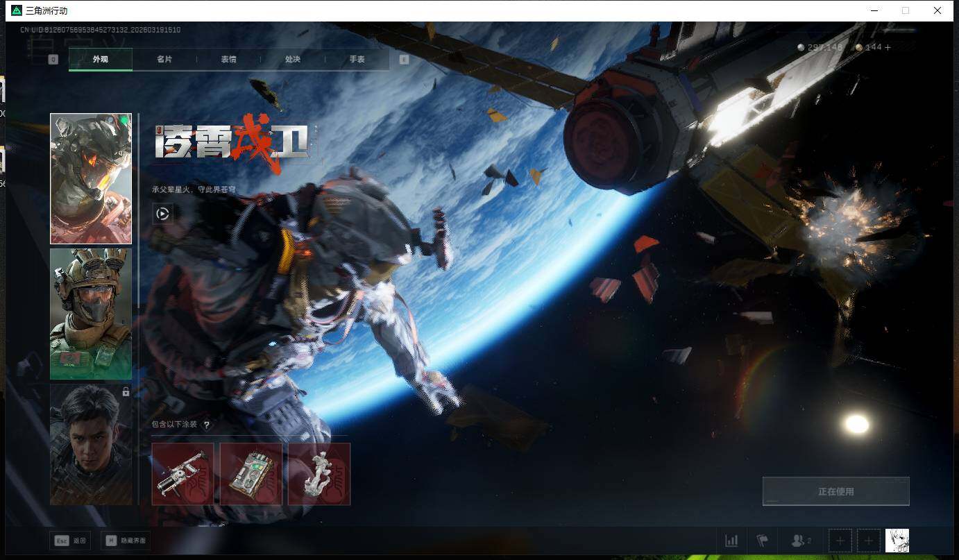Click the H 隐藏界面 button
This screenshot has height=560, width=959.
tap(126, 541)
